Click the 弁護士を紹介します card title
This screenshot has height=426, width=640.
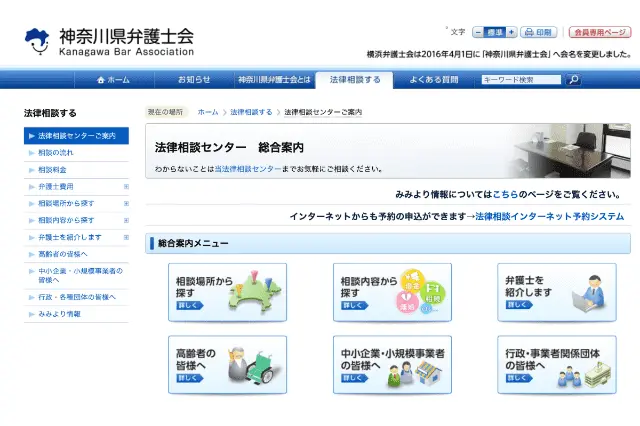[x=529, y=286]
